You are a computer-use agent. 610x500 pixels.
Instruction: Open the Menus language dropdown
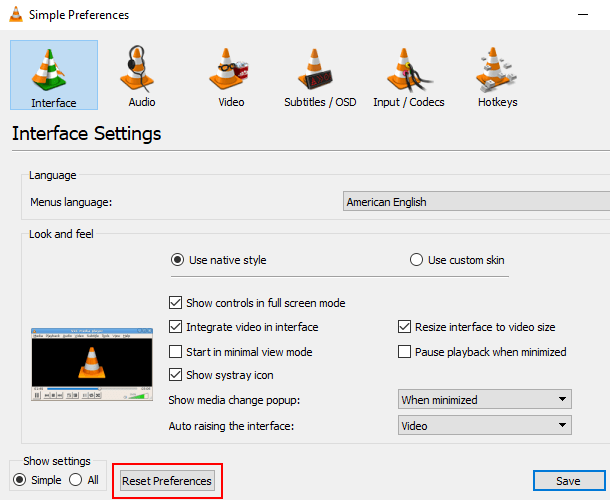pyautogui.click(x=476, y=202)
